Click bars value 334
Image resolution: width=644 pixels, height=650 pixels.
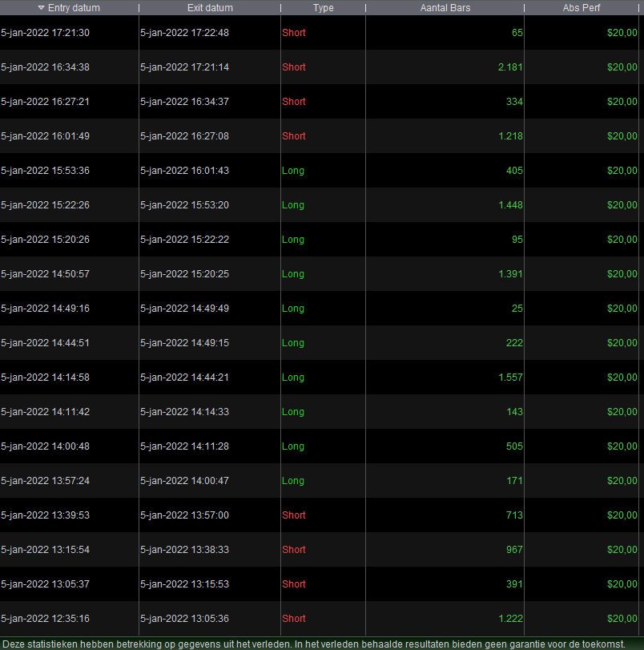click(514, 102)
